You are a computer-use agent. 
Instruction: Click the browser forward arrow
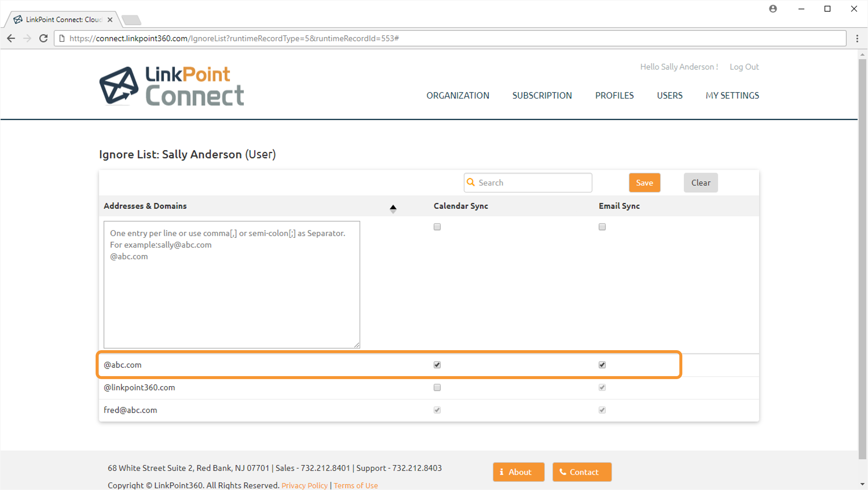[27, 38]
